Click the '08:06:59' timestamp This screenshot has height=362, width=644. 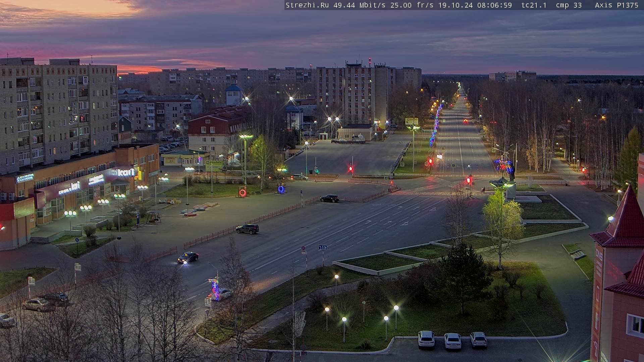coord(494,5)
